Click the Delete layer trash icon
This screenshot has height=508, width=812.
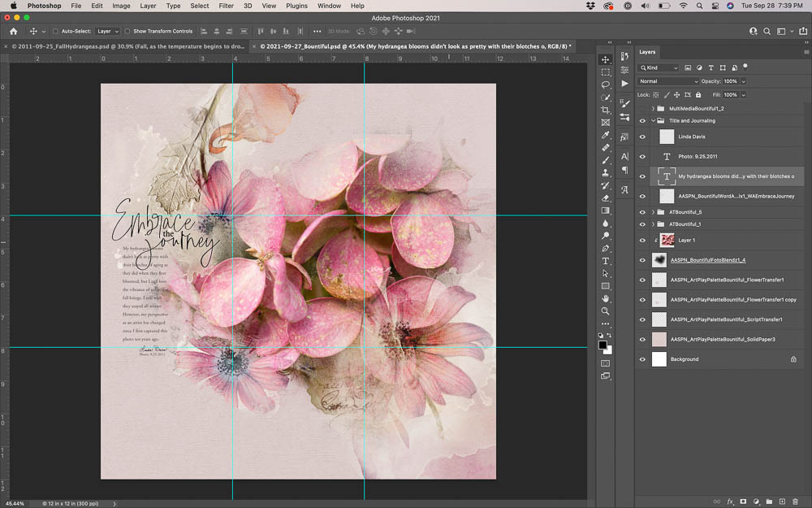coord(795,501)
